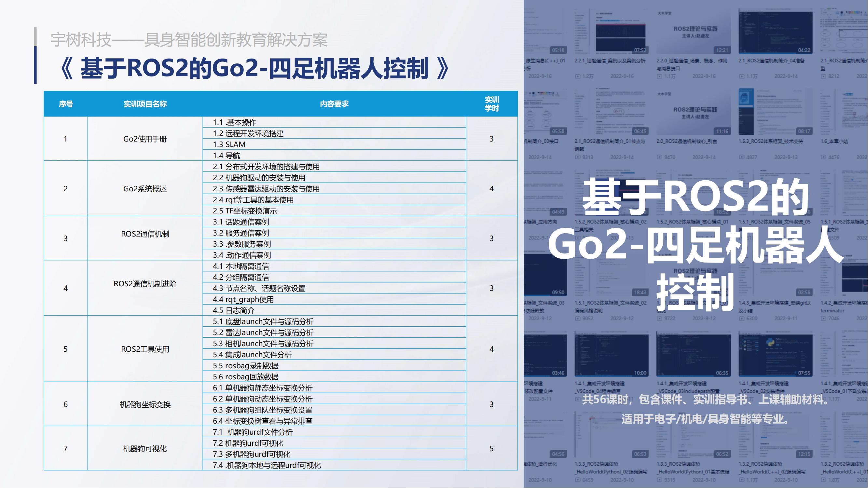
Task: Click row 3.4 动作通信案例
Action: [334, 255]
